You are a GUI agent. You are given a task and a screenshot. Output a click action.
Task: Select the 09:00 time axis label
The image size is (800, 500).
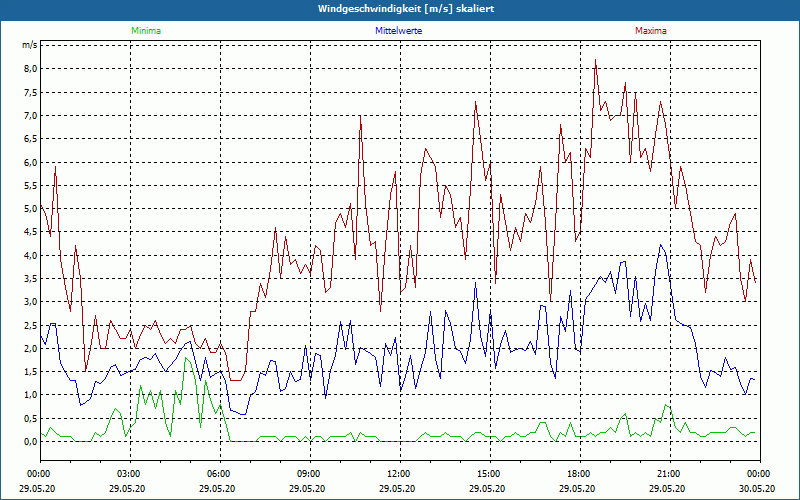309,473
